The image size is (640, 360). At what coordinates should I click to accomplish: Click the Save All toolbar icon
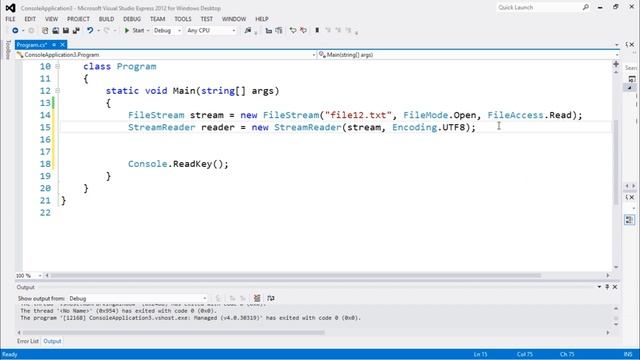click(x=76, y=31)
